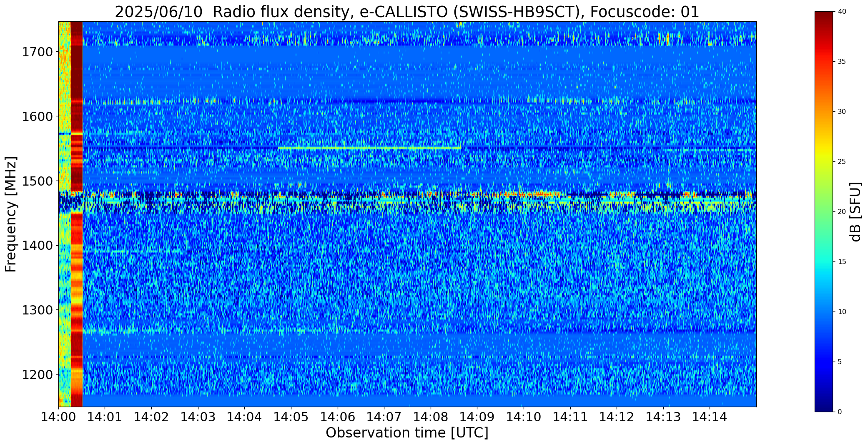Click the 14:11 time tick label
The image size is (868, 445).
[570, 417]
